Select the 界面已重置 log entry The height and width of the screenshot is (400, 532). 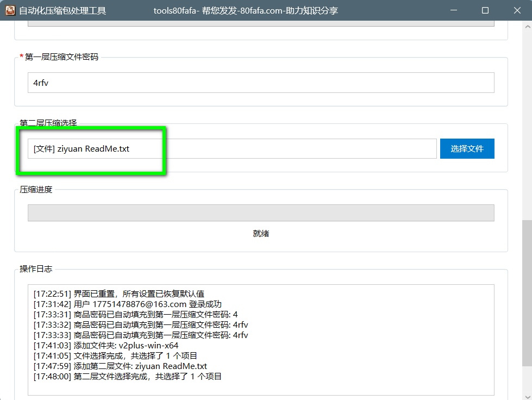(x=118, y=294)
